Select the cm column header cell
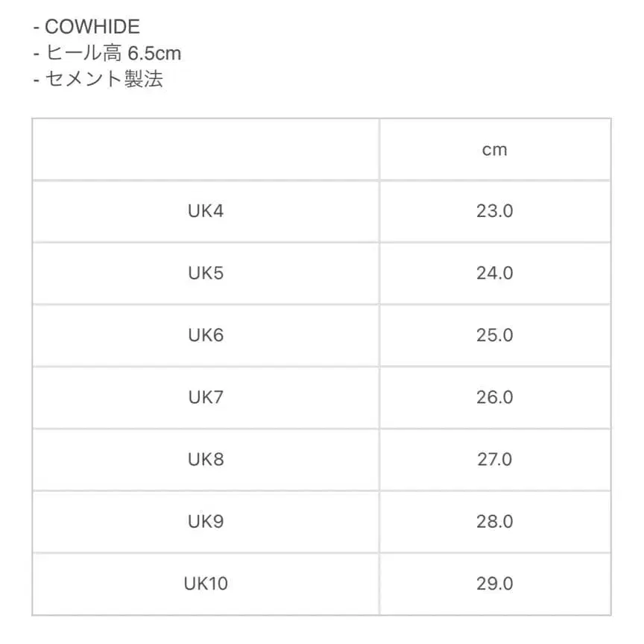Image resolution: width=644 pixels, height=644 pixels. [494, 150]
